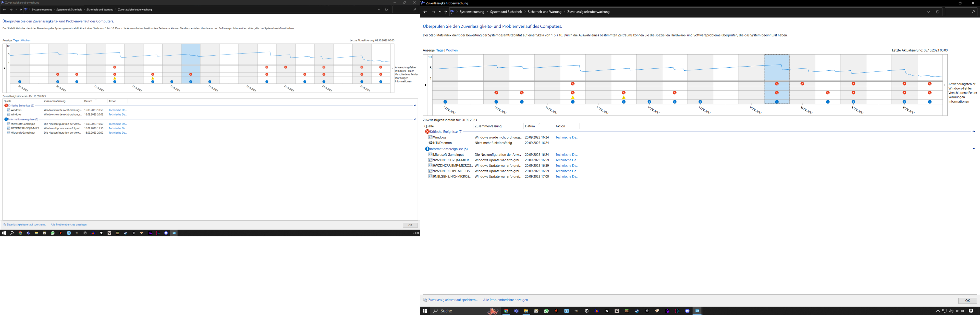Show hidden system tray icons
Viewport: 980px width, 315px height.
938,311
